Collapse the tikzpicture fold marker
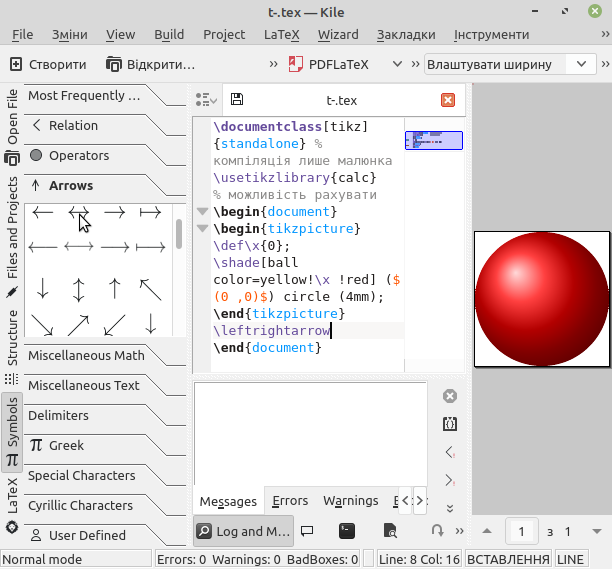Viewport: 612px width, 569px height. click(x=202, y=228)
